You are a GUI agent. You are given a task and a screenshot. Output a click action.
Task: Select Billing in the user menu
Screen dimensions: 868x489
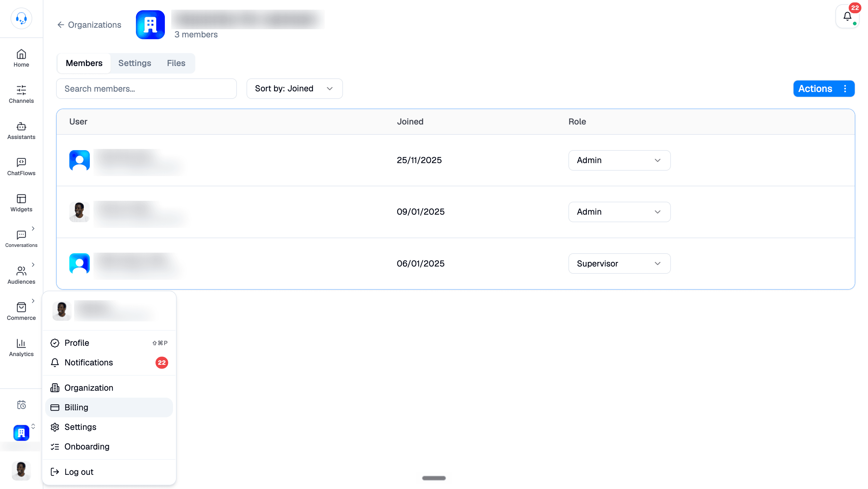(x=109, y=407)
